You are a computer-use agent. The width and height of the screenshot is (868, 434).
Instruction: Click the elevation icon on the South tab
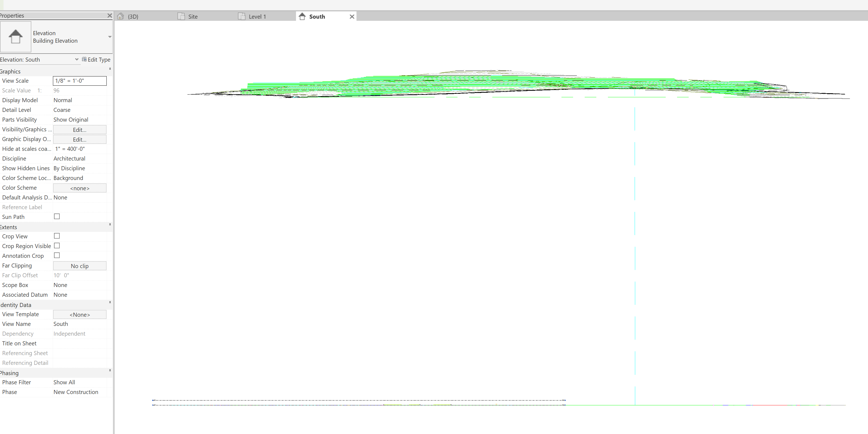pos(302,16)
